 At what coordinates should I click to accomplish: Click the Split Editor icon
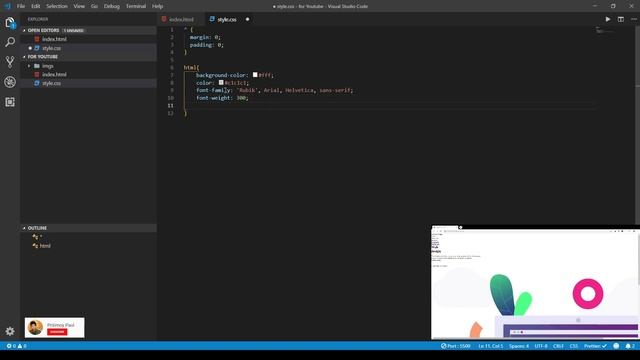(x=620, y=19)
